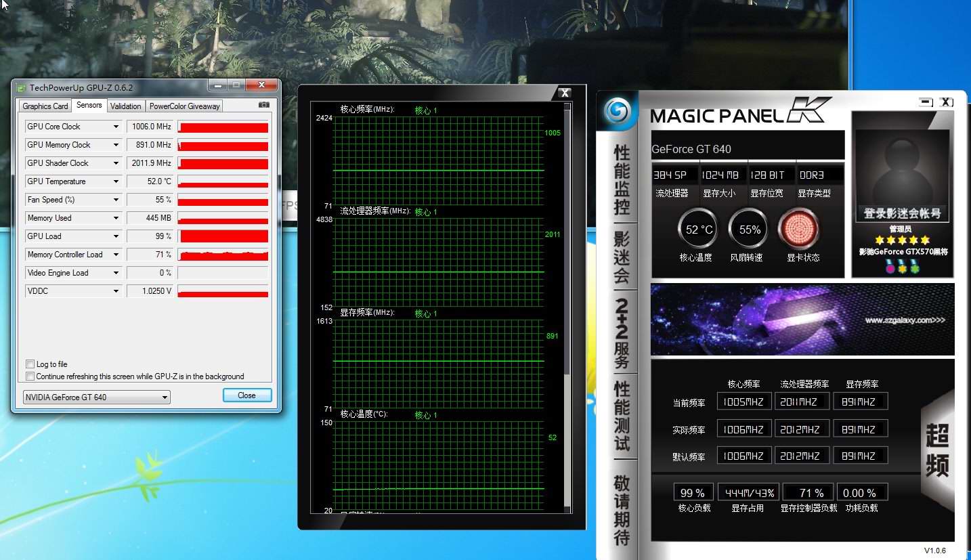Toggle Continue refreshing in background checkbox

click(x=30, y=376)
